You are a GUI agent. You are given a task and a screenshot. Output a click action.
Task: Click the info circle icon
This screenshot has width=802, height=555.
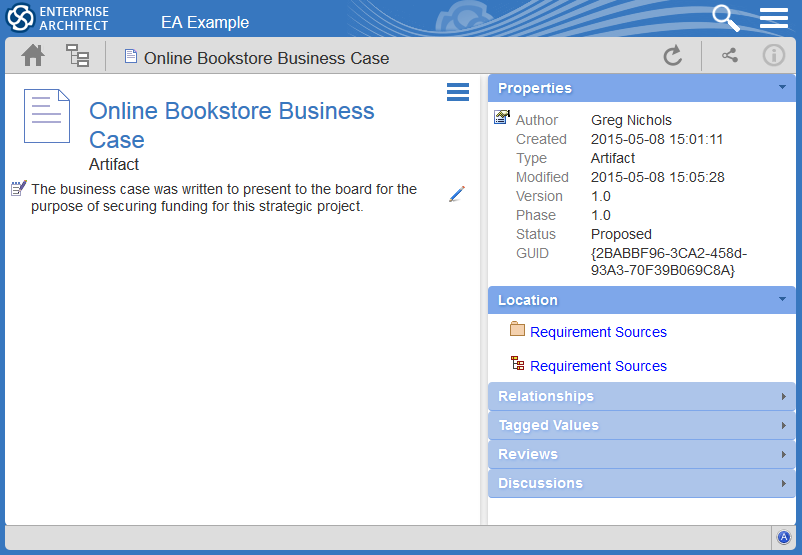pos(774,56)
